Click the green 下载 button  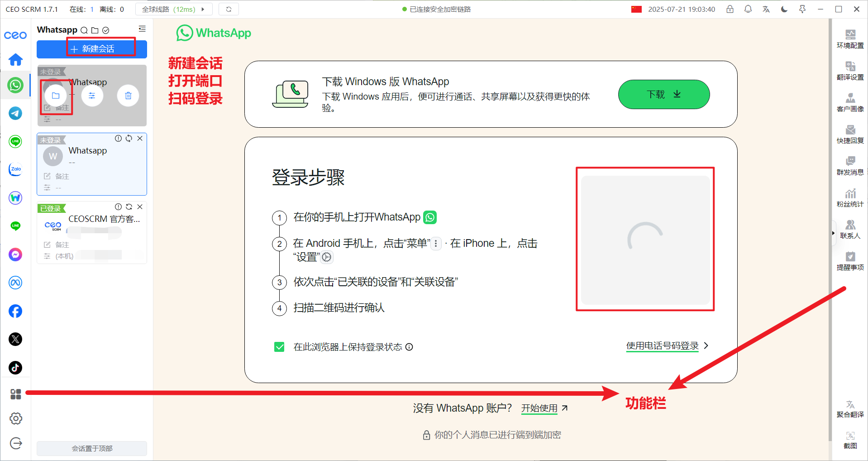coord(664,94)
